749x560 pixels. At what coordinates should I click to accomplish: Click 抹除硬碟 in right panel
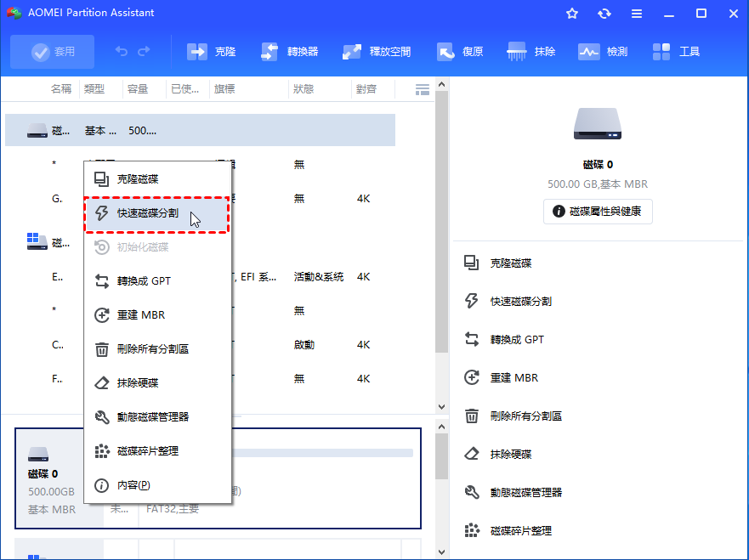(497, 454)
